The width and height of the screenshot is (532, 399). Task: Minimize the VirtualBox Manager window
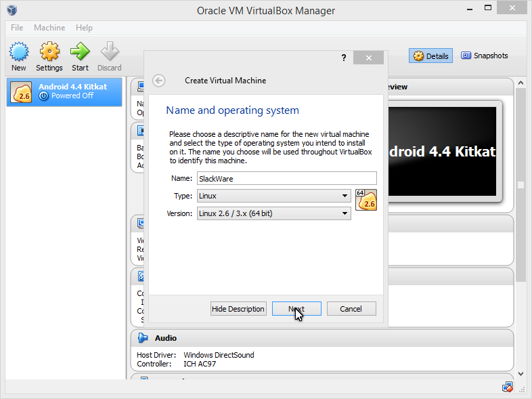(x=470, y=9)
